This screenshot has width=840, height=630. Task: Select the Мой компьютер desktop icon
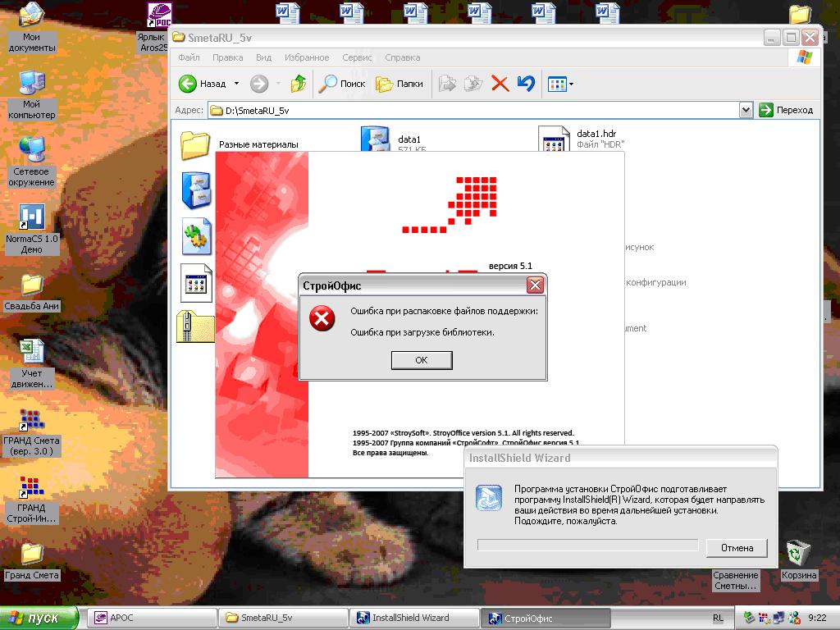(32, 95)
